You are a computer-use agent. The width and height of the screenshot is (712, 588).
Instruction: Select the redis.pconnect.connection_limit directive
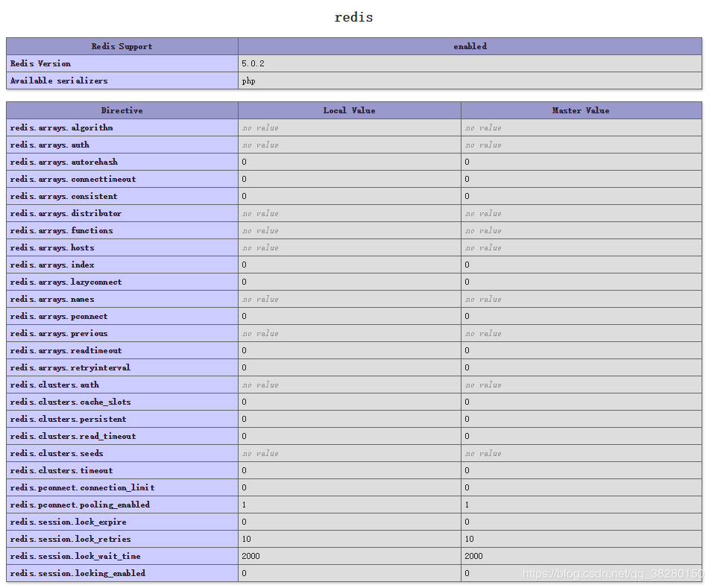tap(82, 487)
